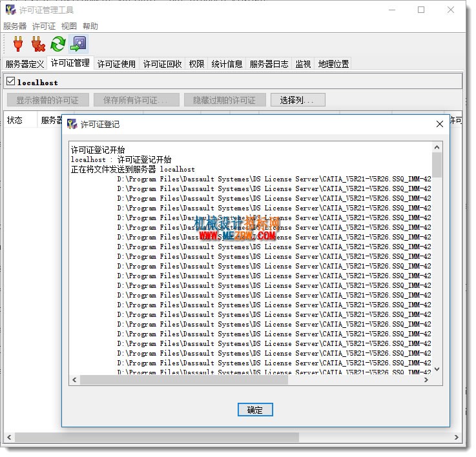Open the 服务器 menu
476x457 pixels.
point(15,26)
